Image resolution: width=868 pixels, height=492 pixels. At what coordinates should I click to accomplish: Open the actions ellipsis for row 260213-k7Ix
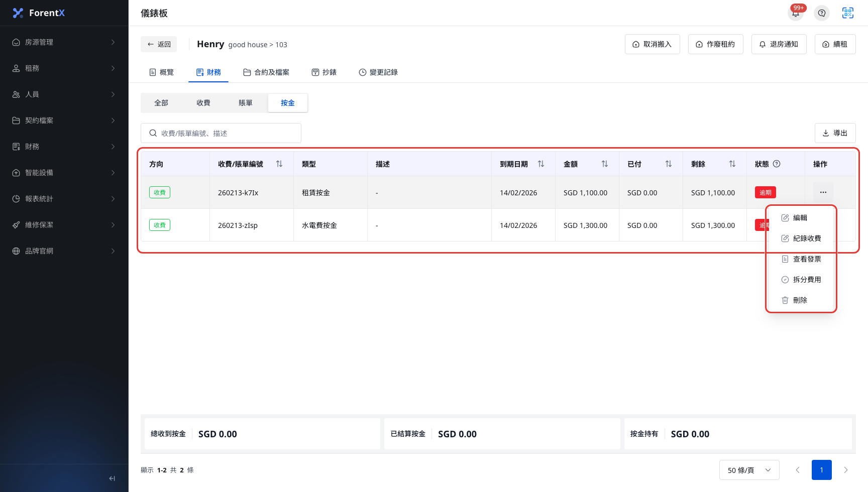823,192
